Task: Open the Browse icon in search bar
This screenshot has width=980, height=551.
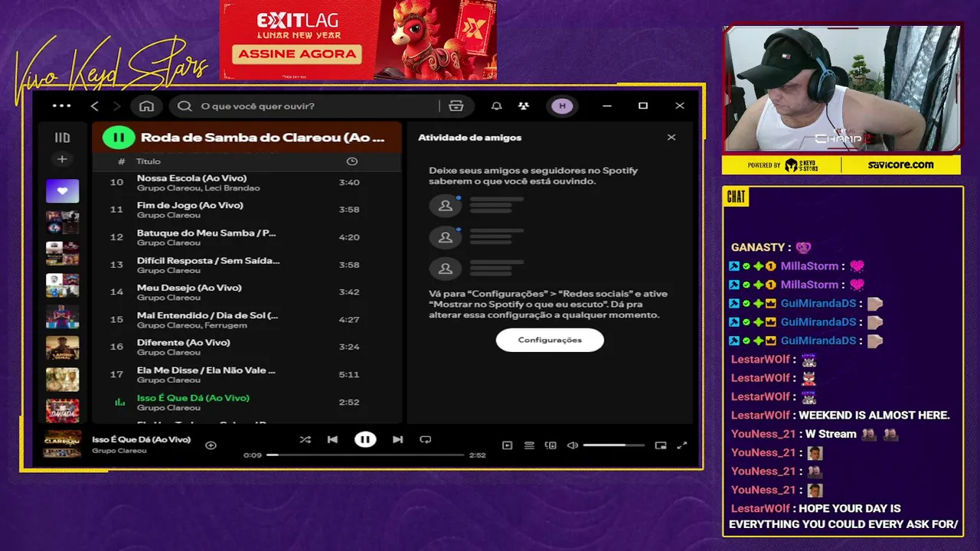Action: pyautogui.click(x=456, y=106)
